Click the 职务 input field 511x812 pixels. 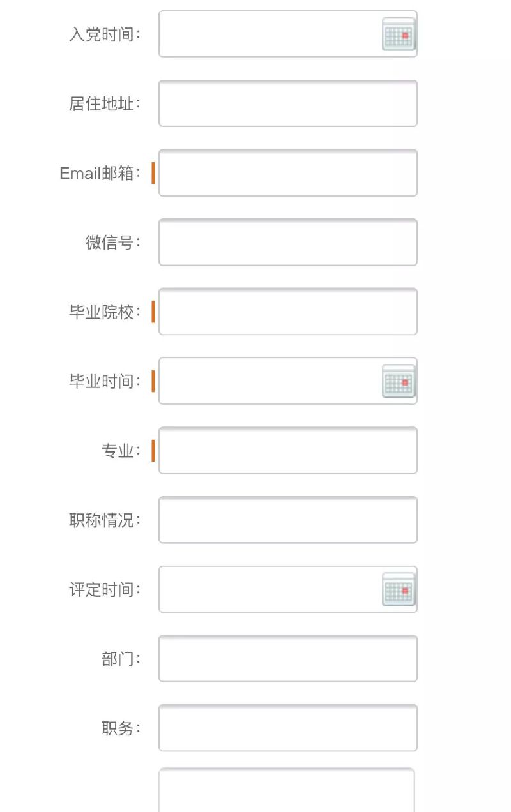287,728
